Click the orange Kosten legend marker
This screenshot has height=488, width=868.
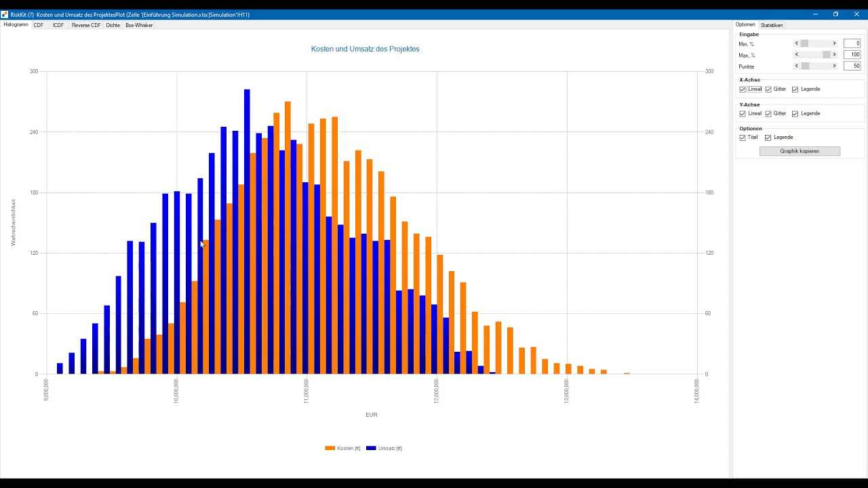click(x=330, y=448)
